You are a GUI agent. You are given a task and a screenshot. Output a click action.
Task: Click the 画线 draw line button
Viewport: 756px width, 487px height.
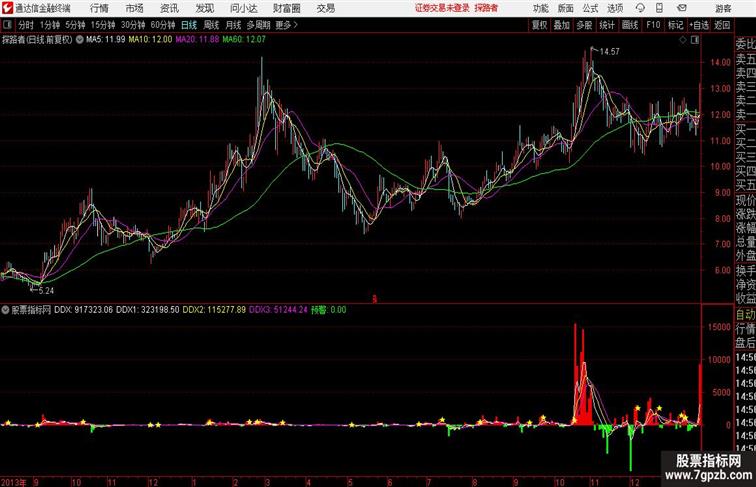tap(630, 25)
